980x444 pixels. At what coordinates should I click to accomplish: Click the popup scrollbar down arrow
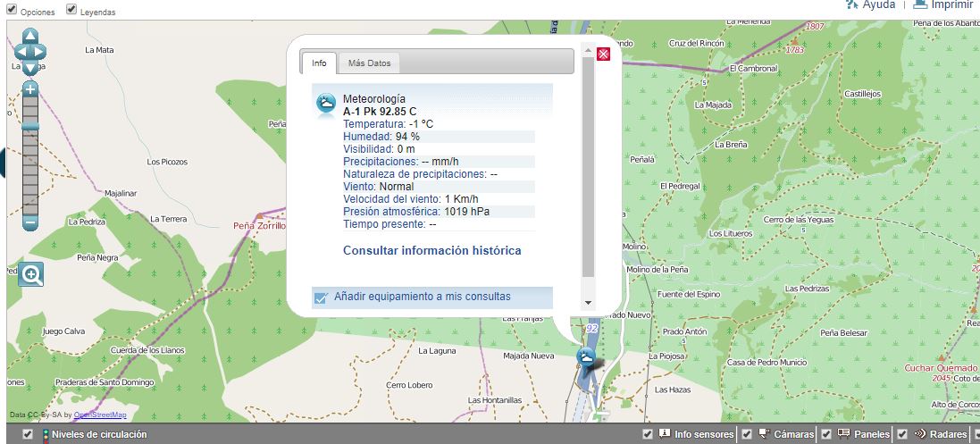pyautogui.click(x=588, y=303)
